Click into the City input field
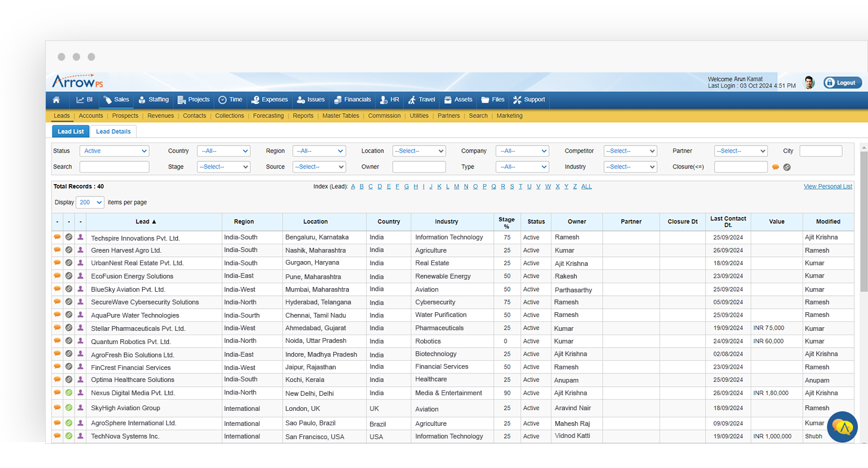The height and width of the screenshot is (468, 868). pyautogui.click(x=821, y=151)
